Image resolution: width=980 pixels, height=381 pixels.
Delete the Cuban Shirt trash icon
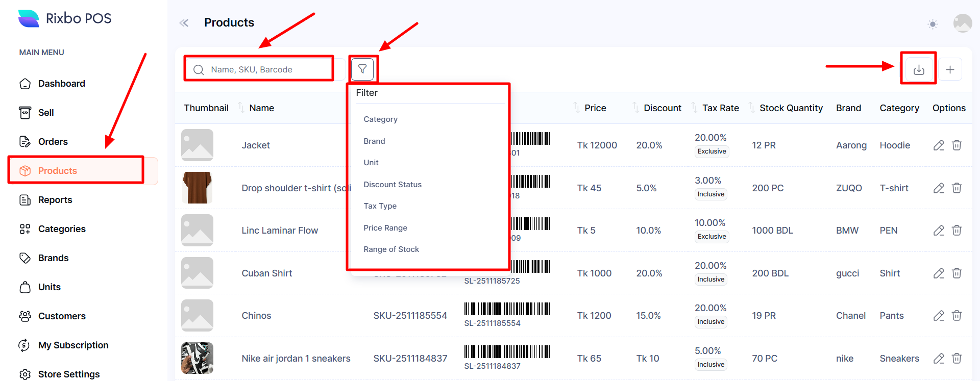tap(957, 273)
